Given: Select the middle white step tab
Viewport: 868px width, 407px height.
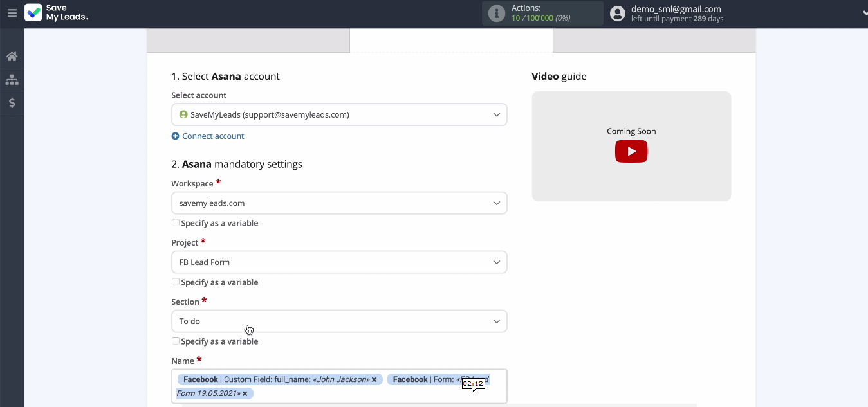Looking at the screenshot, I should (451, 41).
